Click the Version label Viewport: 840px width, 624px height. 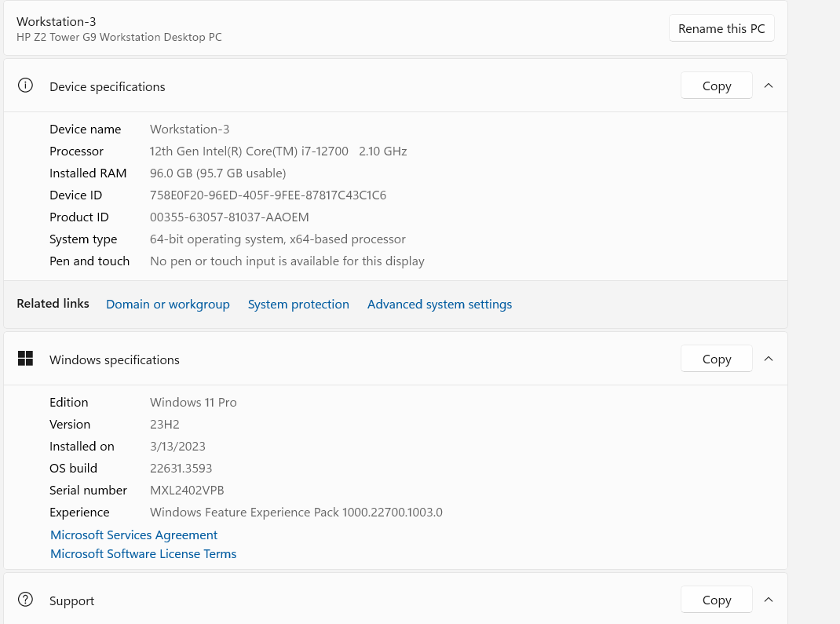pyautogui.click(x=70, y=424)
